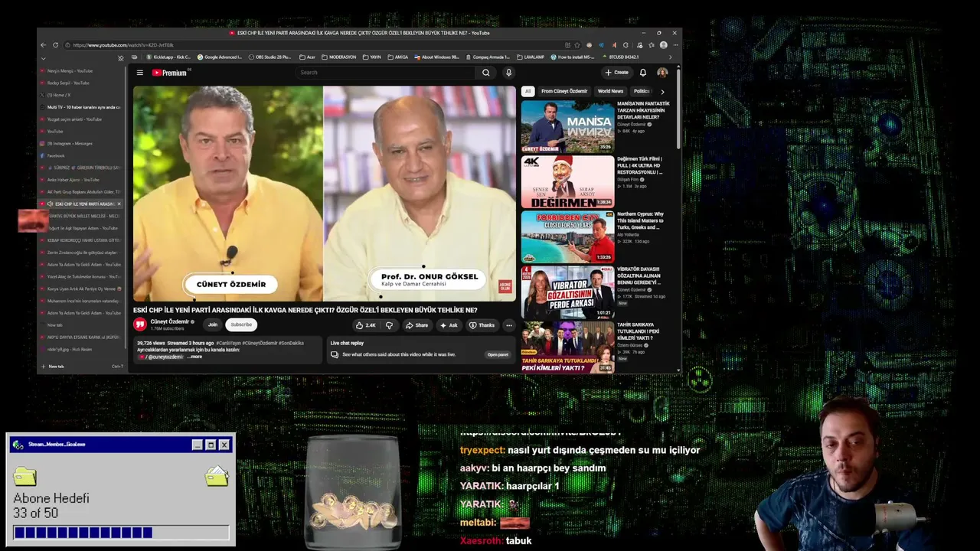
Task: Click the Thanks button
Action: click(482, 325)
